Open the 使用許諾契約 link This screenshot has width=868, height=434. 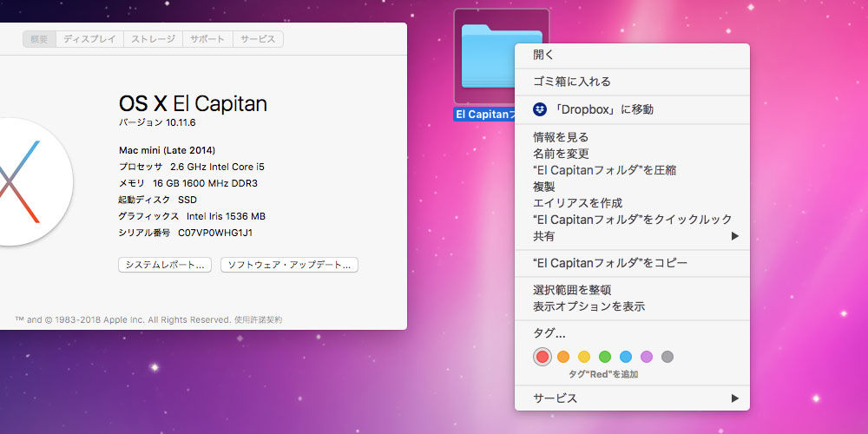click(258, 320)
